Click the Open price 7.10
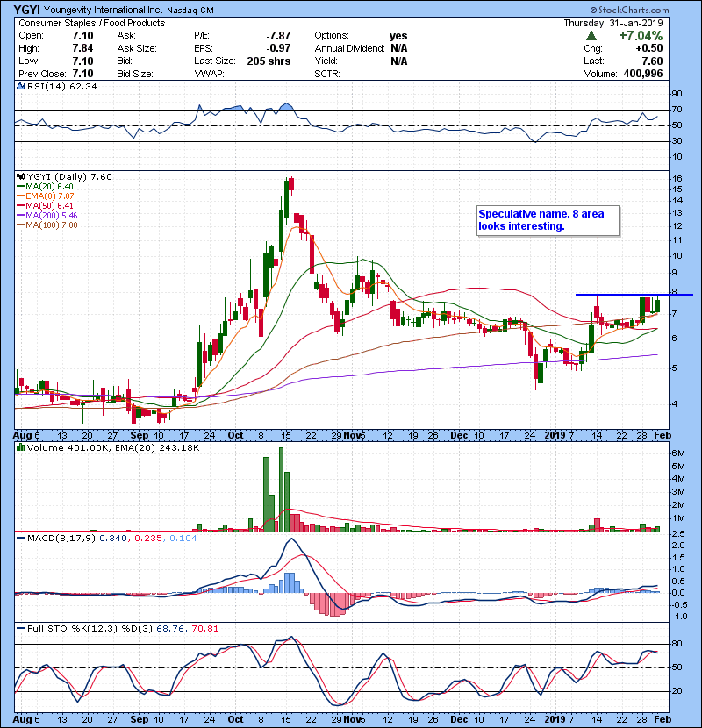 (82, 36)
